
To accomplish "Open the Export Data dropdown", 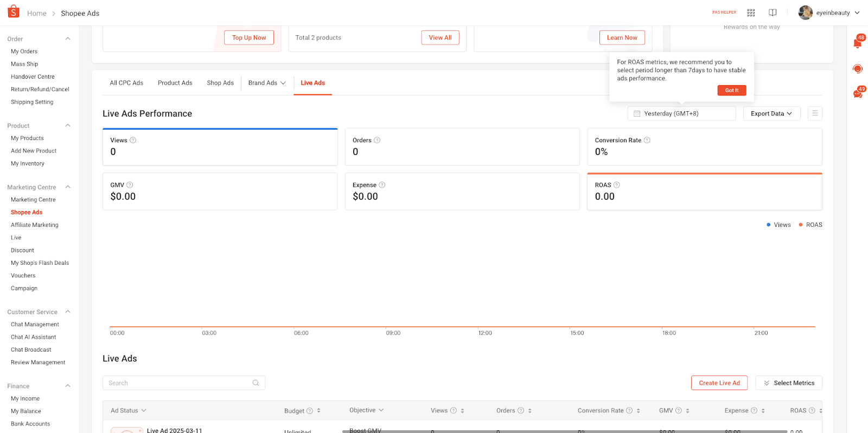I will (771, 113).
